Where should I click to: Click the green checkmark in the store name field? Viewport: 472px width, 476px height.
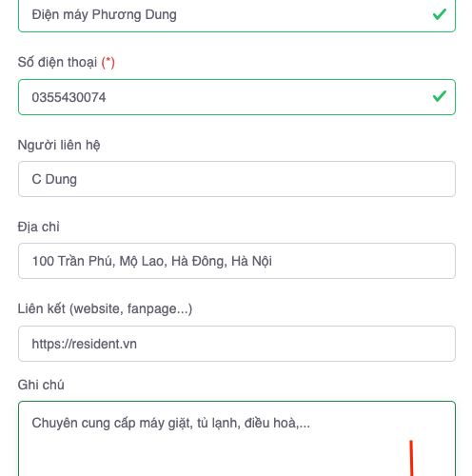point(440,14)
